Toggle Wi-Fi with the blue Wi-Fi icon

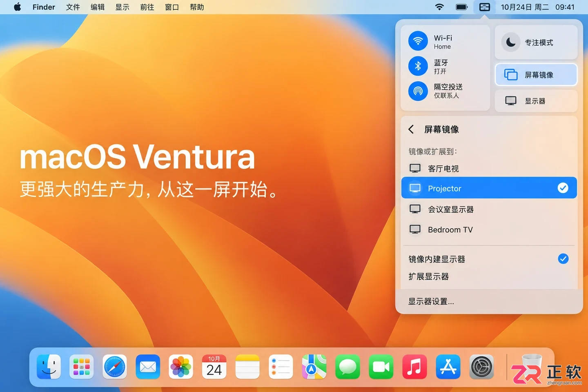point(418,41)
